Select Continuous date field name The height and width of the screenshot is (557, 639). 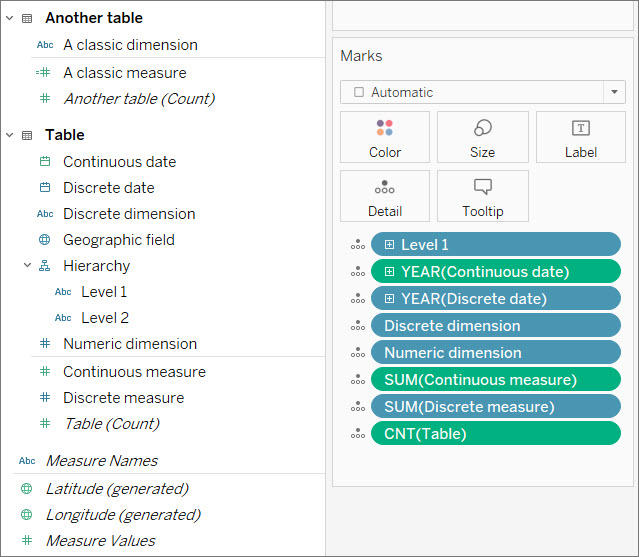pos(119,162)
